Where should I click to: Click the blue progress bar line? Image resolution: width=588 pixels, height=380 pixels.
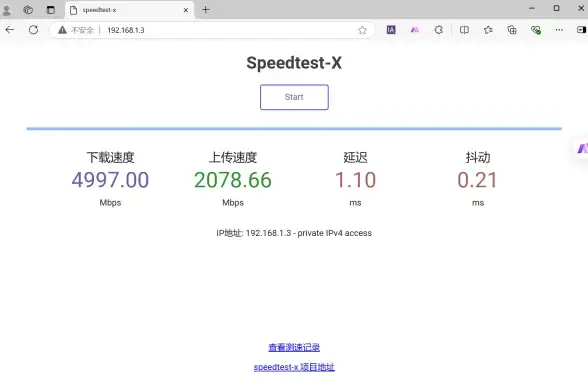click(x=294, y=129)
